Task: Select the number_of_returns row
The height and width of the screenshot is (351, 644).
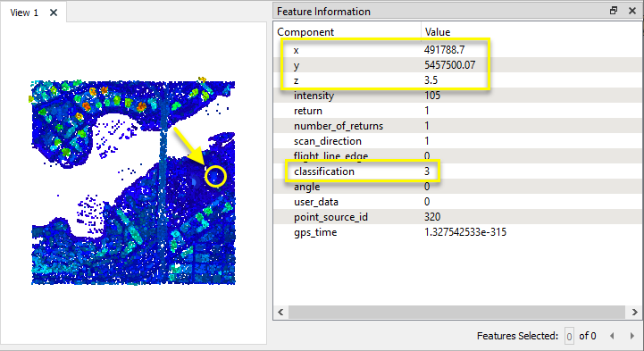Action: (457, 126)
